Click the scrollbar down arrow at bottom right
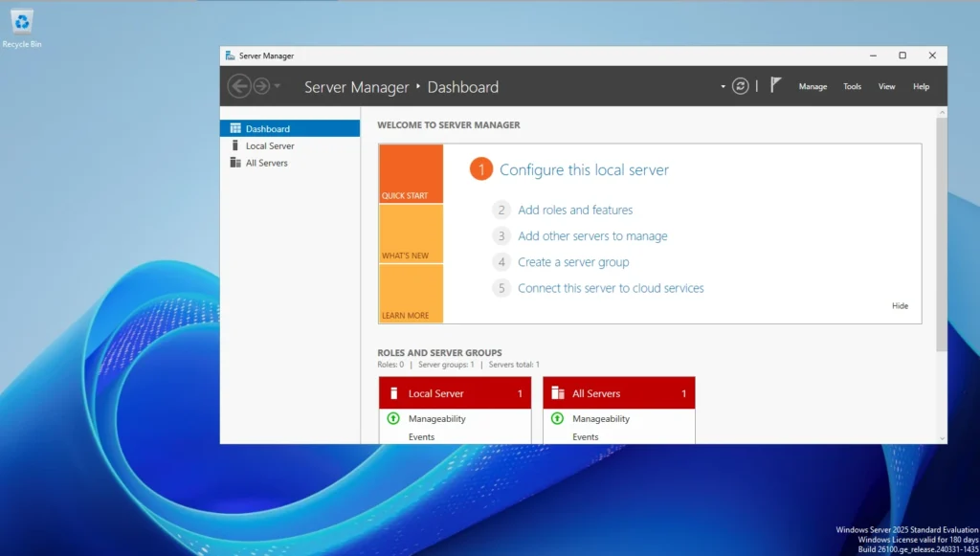 942,438
